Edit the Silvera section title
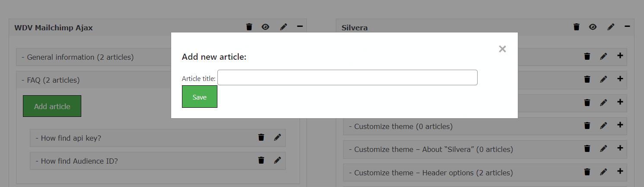The width and height of the screenshot is (644, 187). click(611, 27)
